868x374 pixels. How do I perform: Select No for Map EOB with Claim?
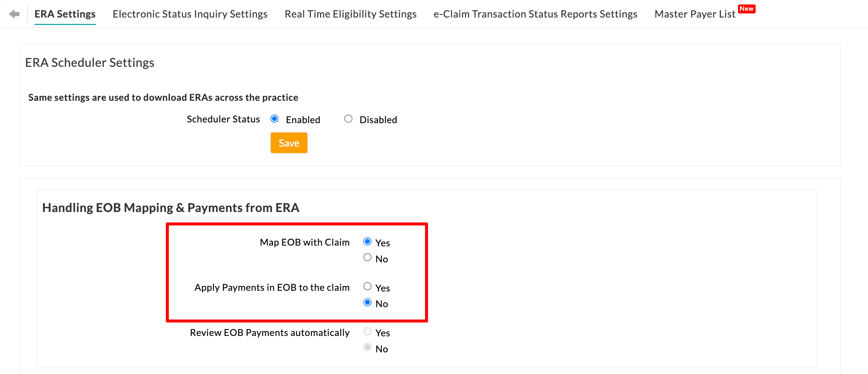pos(368,257)
